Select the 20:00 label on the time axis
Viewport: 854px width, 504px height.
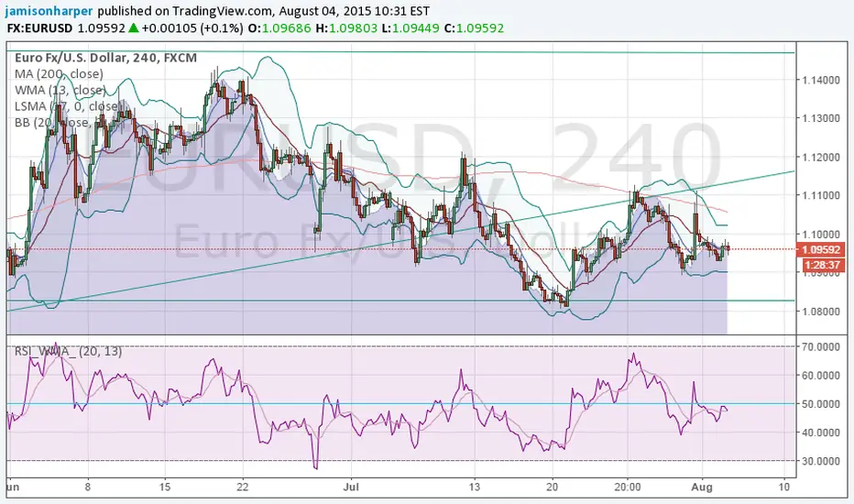[628, 487]
